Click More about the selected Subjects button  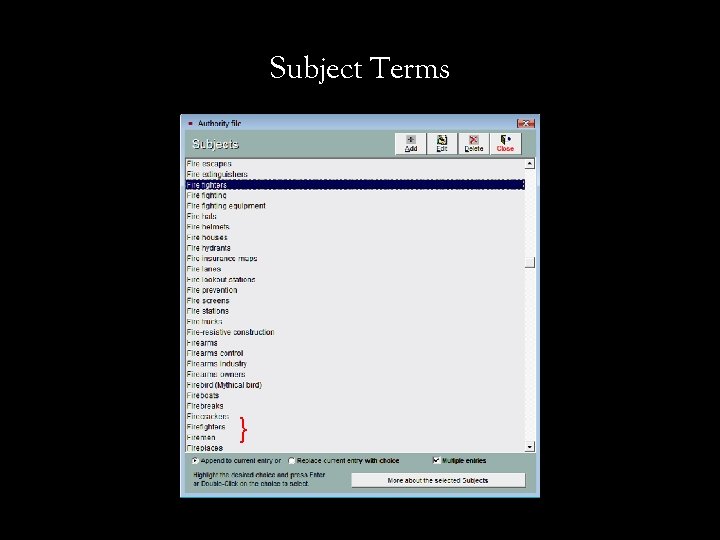pyautogui.click(x=438, y=480)
